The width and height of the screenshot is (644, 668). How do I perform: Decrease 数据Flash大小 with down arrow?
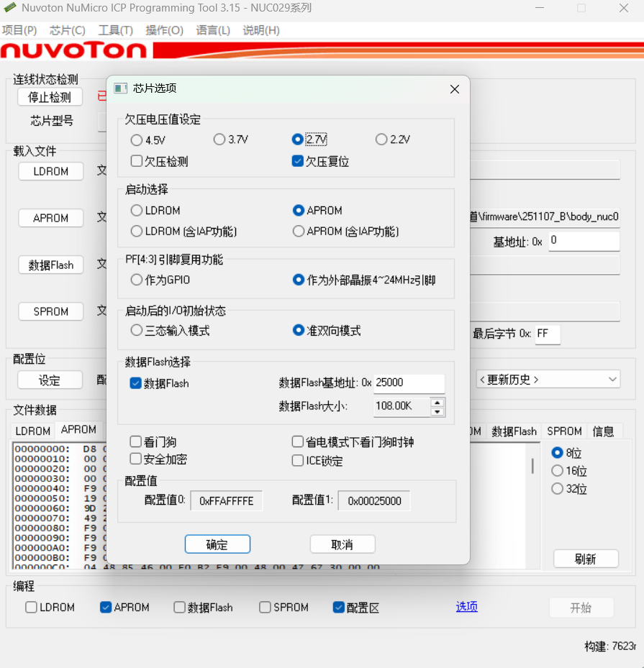437,411
